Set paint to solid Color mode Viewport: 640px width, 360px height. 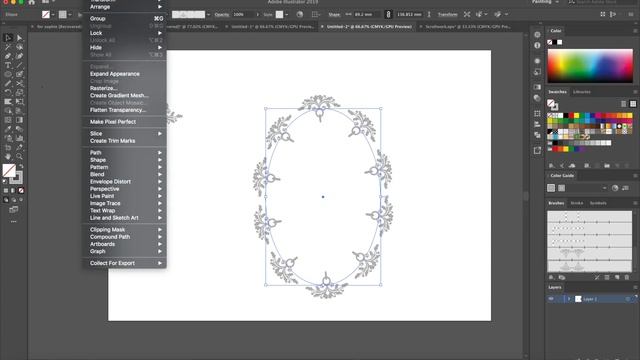click(6, 190)
